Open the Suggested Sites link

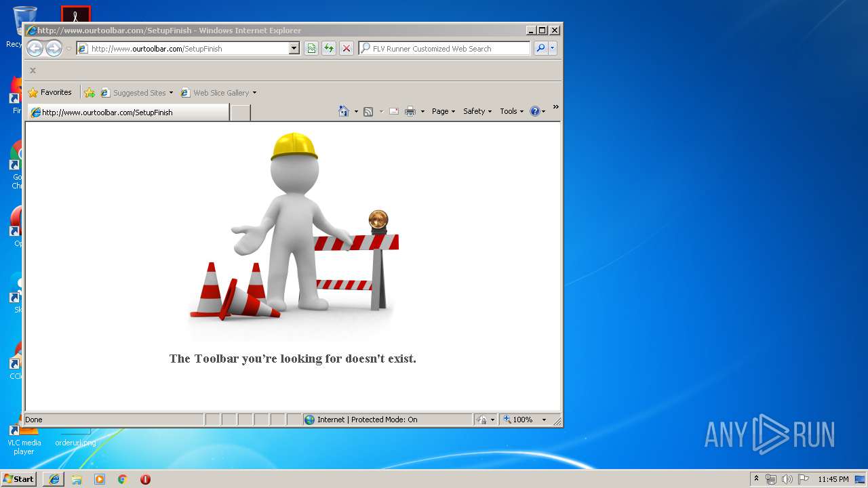[136, 93]
